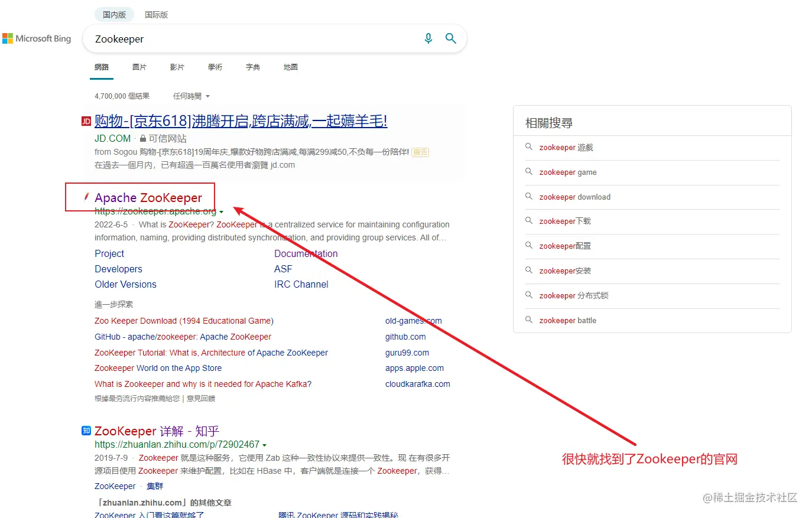This screenshot has width=812, height=518.
Task: Open ZooKeeper 详解 - 知乎 result
Action: (x=157, y=431)
